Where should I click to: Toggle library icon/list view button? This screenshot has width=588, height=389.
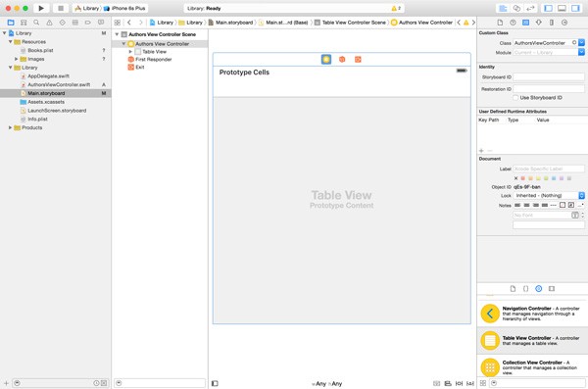(483, 383)
